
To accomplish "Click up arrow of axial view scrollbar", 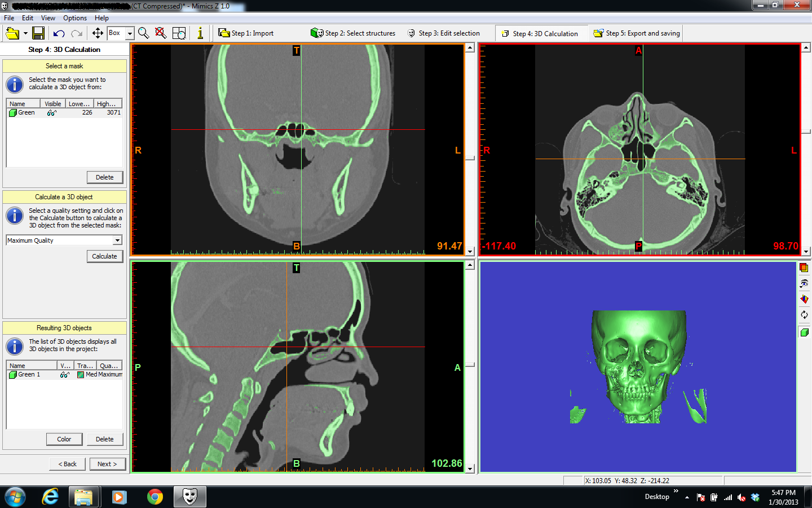I will coord(806,48).
